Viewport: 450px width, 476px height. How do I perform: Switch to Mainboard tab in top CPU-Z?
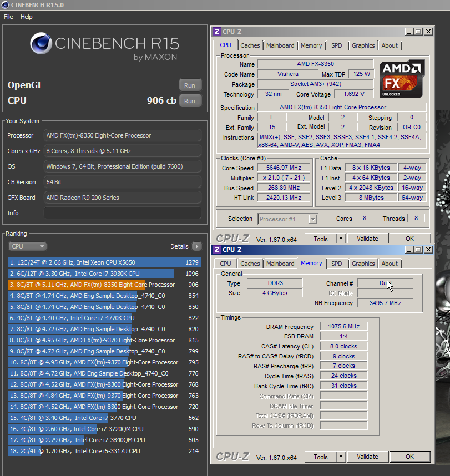point(280,45)
